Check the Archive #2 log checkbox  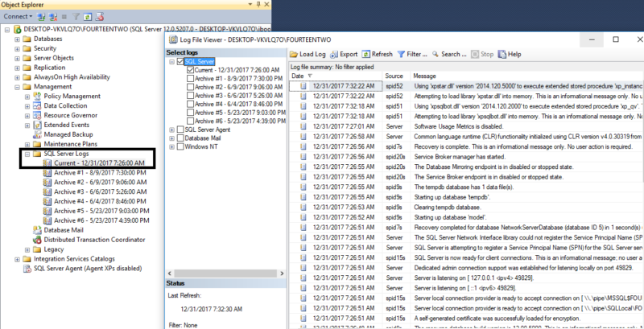[190, 87]
